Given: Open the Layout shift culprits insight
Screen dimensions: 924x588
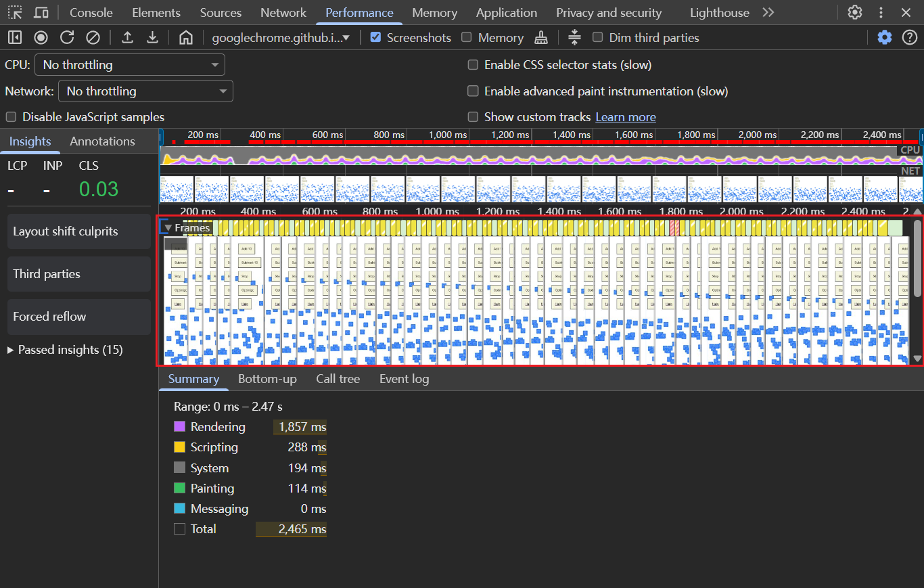Looking at the screenshot, I should (x=79, y=231).
